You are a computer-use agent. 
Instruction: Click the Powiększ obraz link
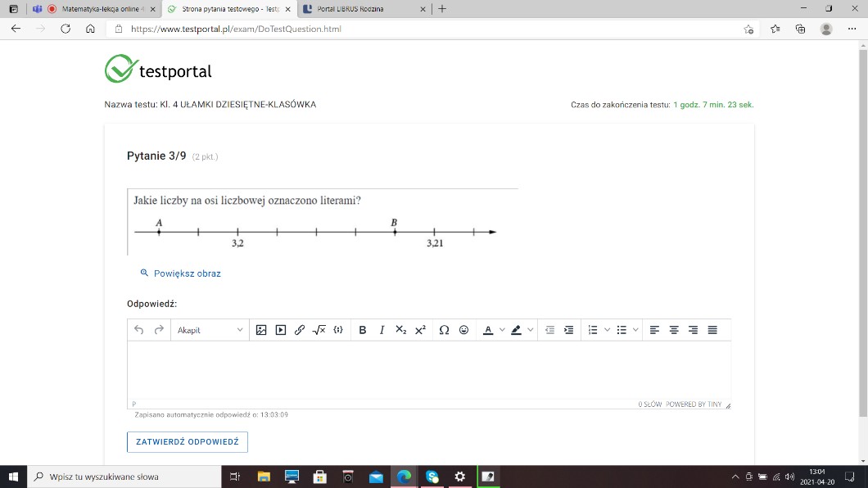pyautogui.click(x=187, y=273)
